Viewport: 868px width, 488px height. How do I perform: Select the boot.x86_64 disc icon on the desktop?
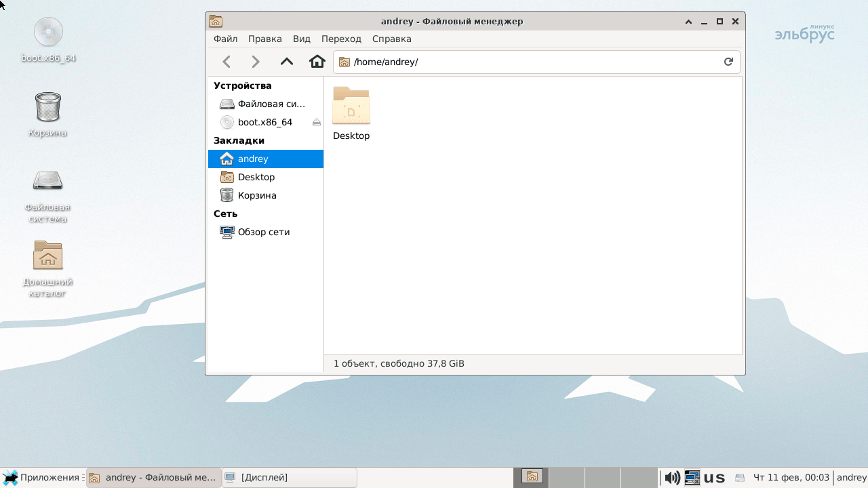click(x=48, y=40)
